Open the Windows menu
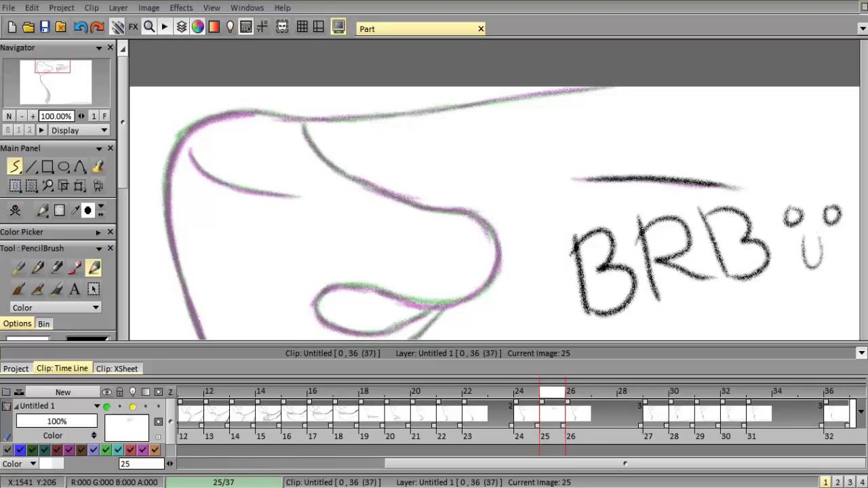The image size is (868, 488). (x=247, y=7)
